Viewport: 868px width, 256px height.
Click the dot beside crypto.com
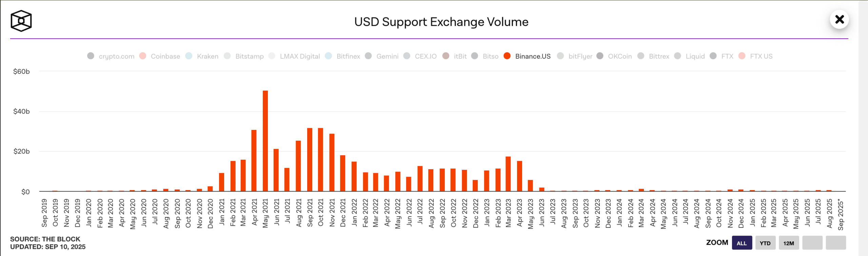click(x=91, y=56)
